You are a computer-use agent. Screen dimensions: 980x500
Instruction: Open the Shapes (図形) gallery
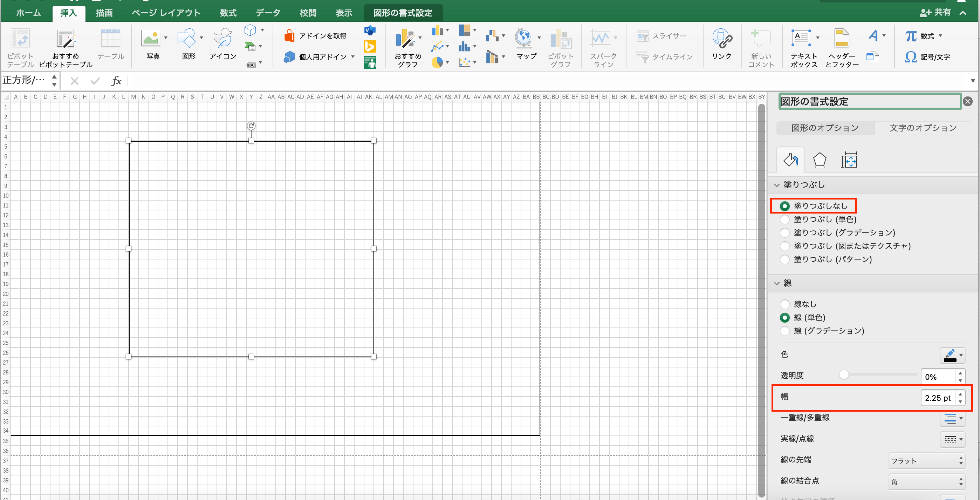pyautogui.click(x=189, y=44)
